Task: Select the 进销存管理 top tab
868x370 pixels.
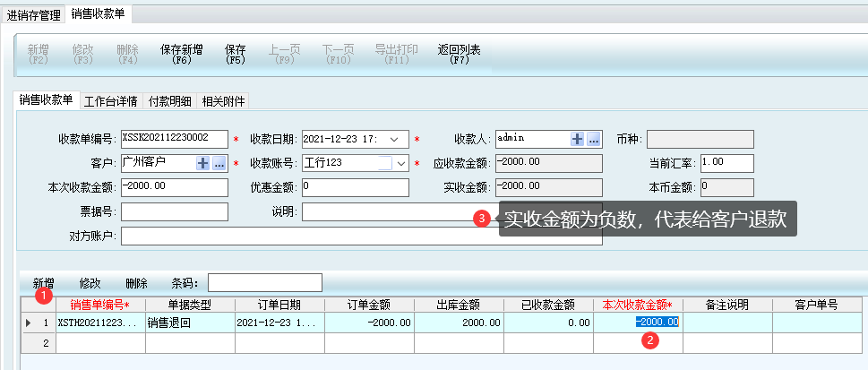Action: (32, 13)
